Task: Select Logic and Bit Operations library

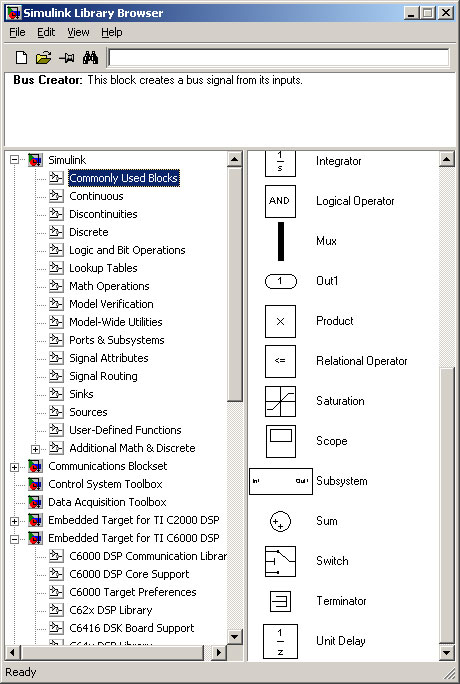Action: point(127,250)
